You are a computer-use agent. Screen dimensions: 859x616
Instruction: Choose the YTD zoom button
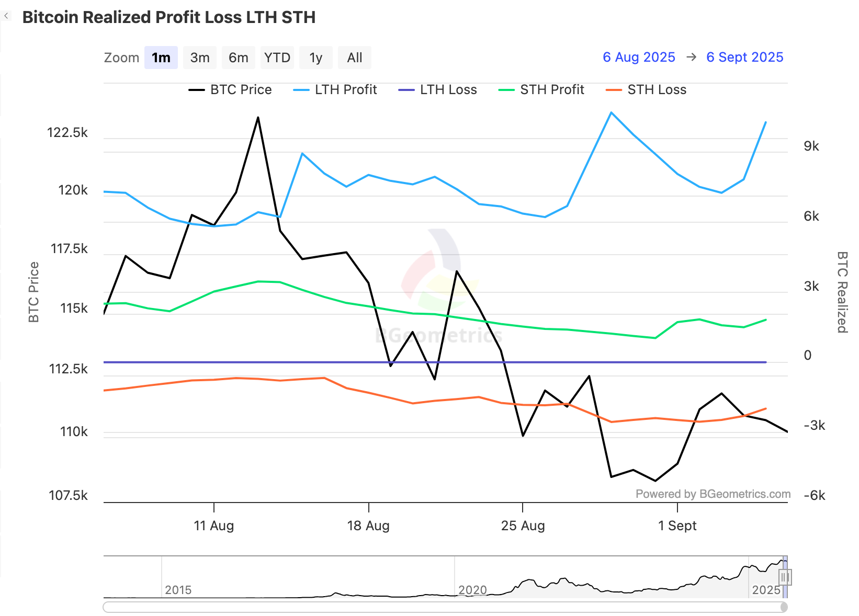pyautogui.click(x=277, y=58)
